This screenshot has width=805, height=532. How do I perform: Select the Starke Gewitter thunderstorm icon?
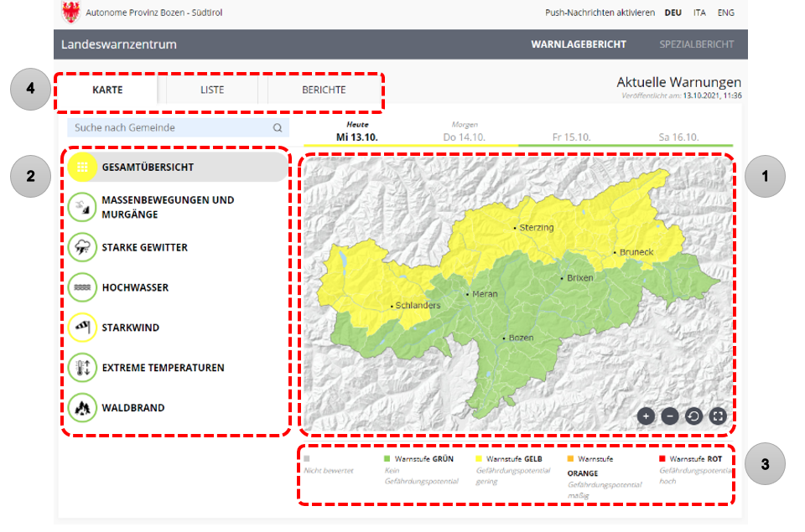point(82,247)
